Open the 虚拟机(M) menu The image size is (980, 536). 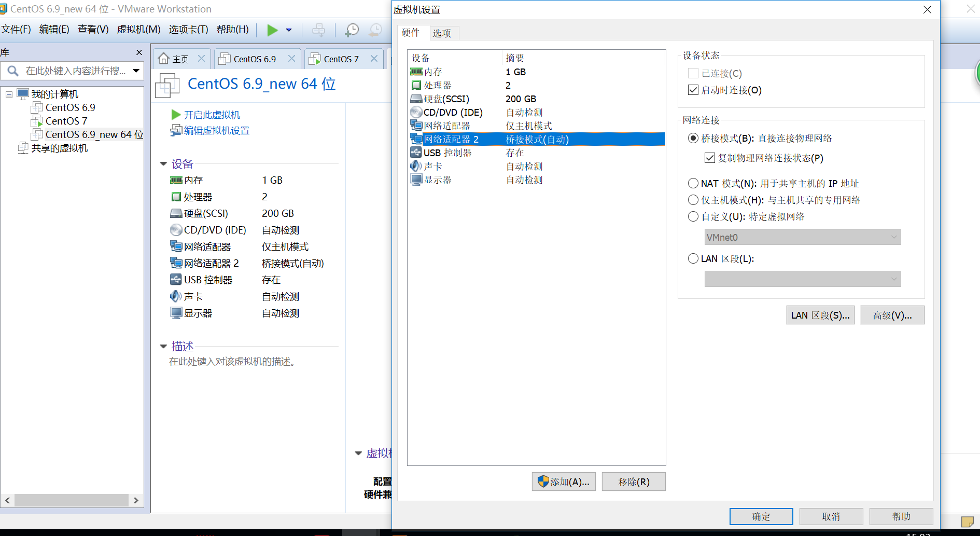coord(138,30)
